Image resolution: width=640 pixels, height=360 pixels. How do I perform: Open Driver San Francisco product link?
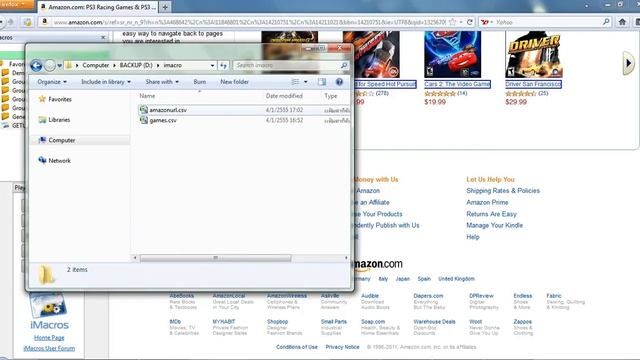point(533,84)
